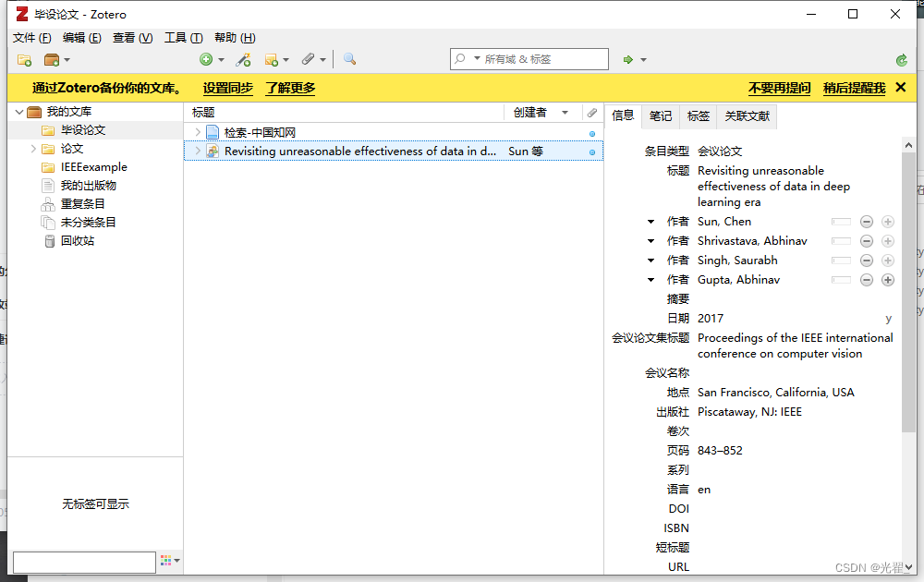The height and width of the screenshot is (582, 924).
Task: Open the search mode dropdown in search box
Action: 477,58
